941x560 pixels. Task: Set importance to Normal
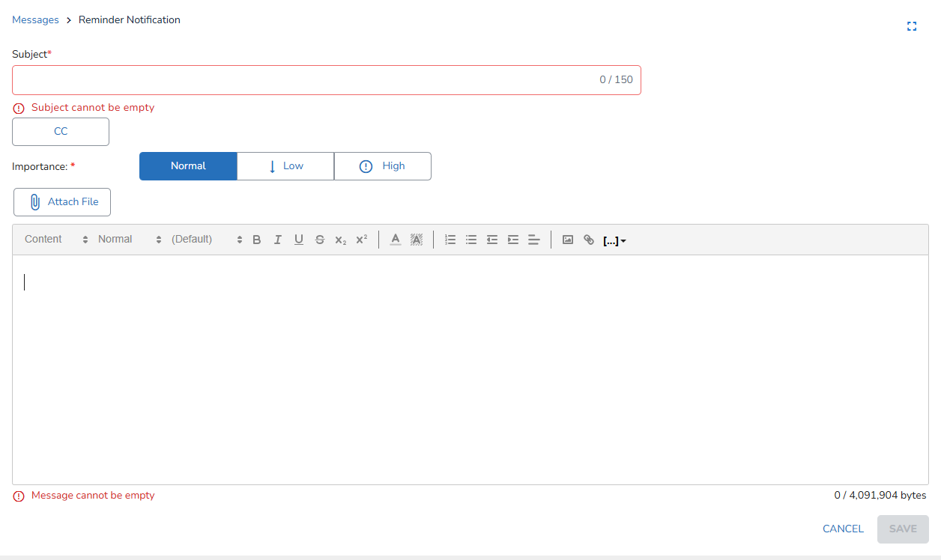point(188,166)
